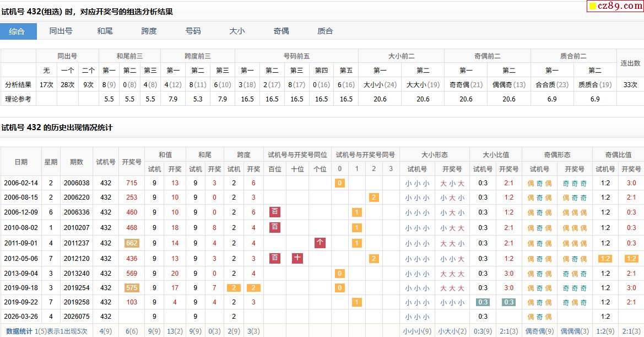
Task: Switch to the 大小 tab
Action: 237,31
